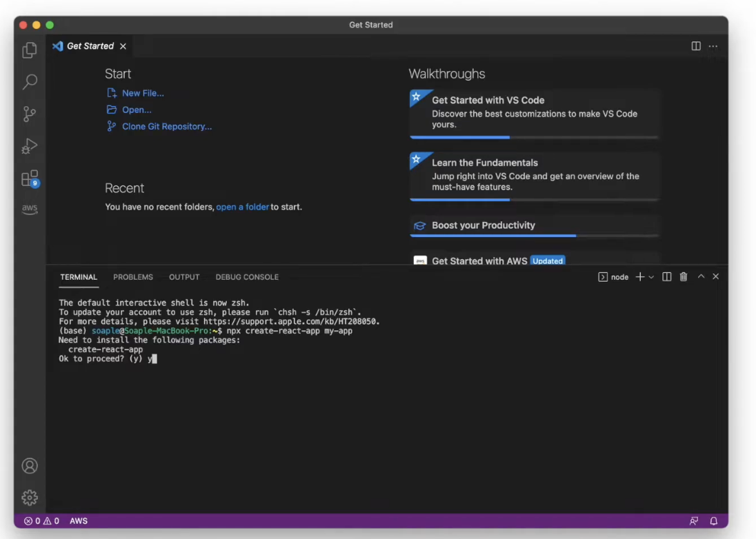Toggle the terminal panel maximize chevron
This screenshot has height=539, width=756.
(701, 276)
